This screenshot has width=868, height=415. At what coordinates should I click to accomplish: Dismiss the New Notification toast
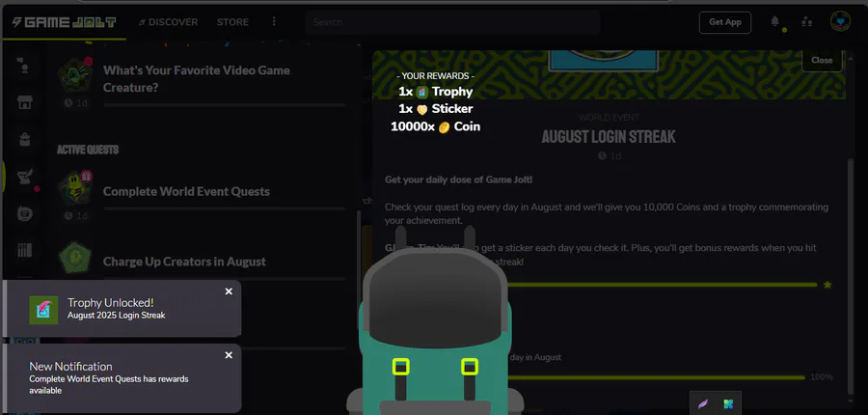229,355
